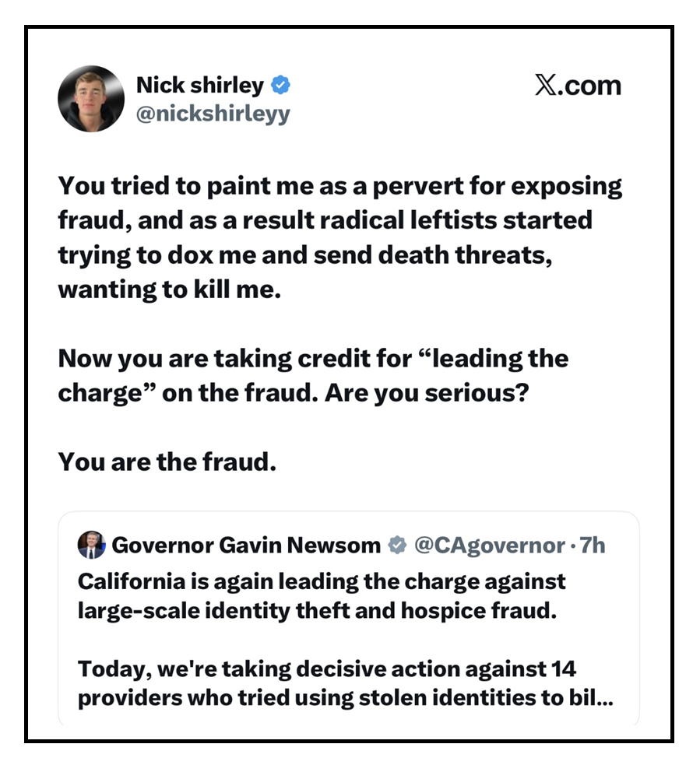The width and height of the screenshot is (700, 765).
Task: Open quoted text "California is again leading the charge"
Action: point(322,595)
